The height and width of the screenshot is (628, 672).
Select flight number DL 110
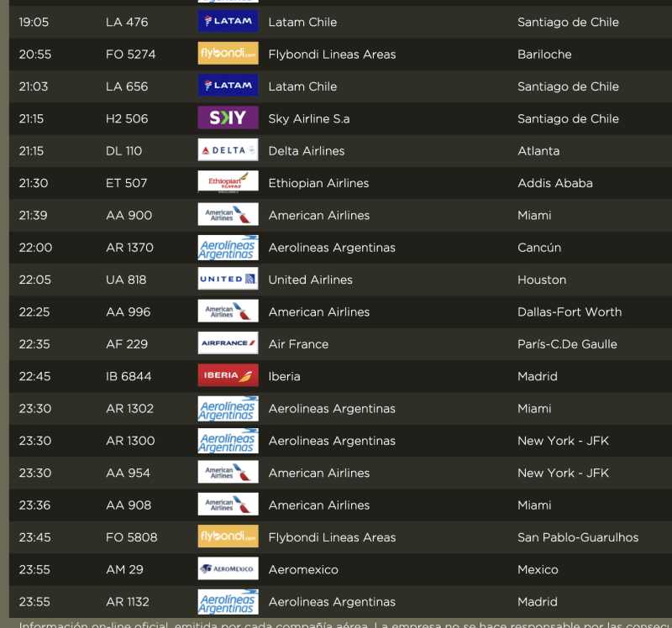[x=123, y=151]
